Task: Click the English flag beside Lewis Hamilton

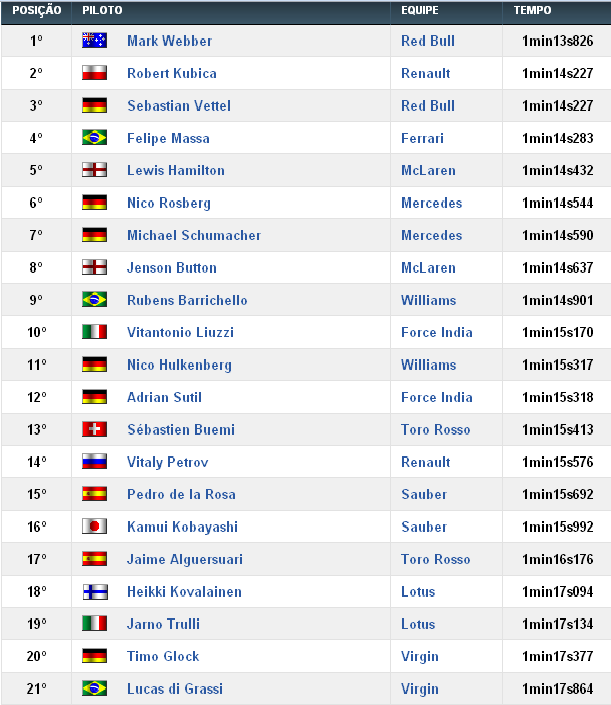Action: (x=94, y=170)
